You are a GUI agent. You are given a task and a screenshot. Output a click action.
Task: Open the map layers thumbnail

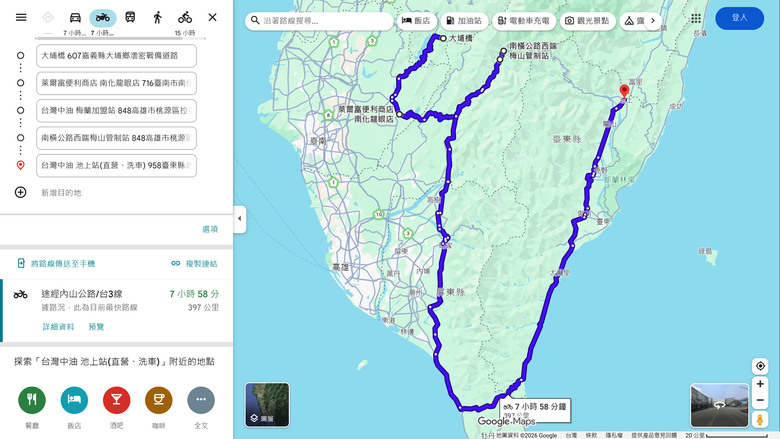[267, 405]
